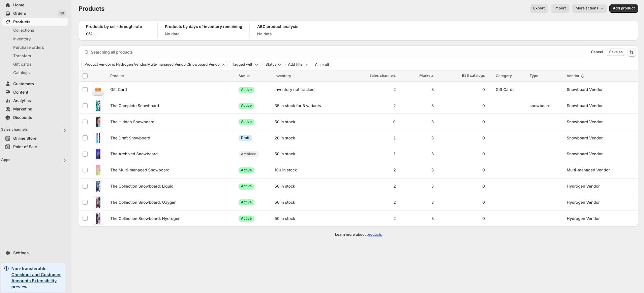Expand the Apps section arrow
Viewport: 644px width, 293px height.
(65, 161)
